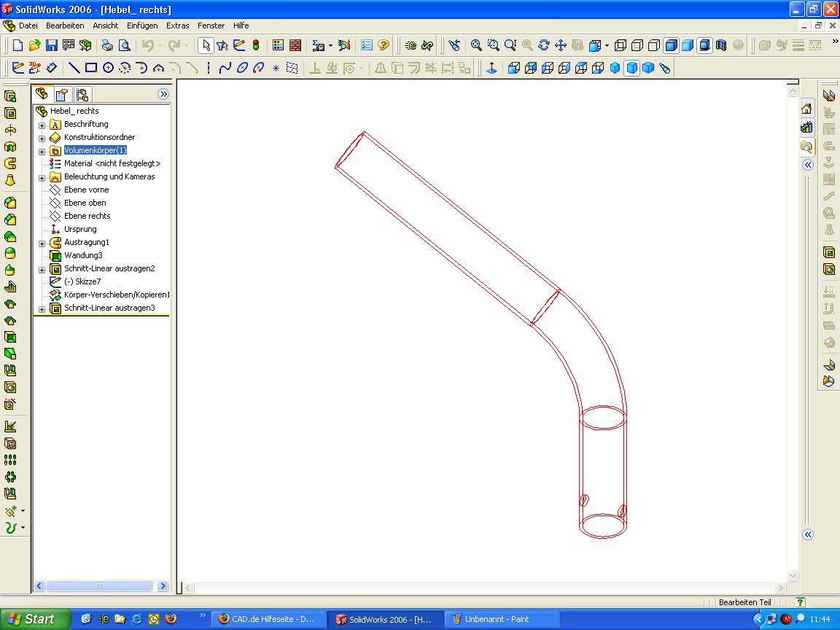
Task: Toggle Shaded display mode
Action: click(688, 45)
